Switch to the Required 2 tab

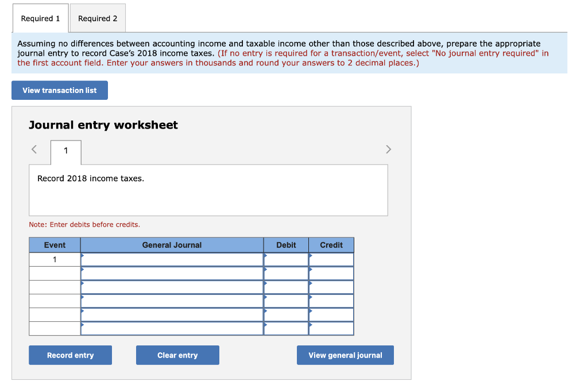pos(98,18)
